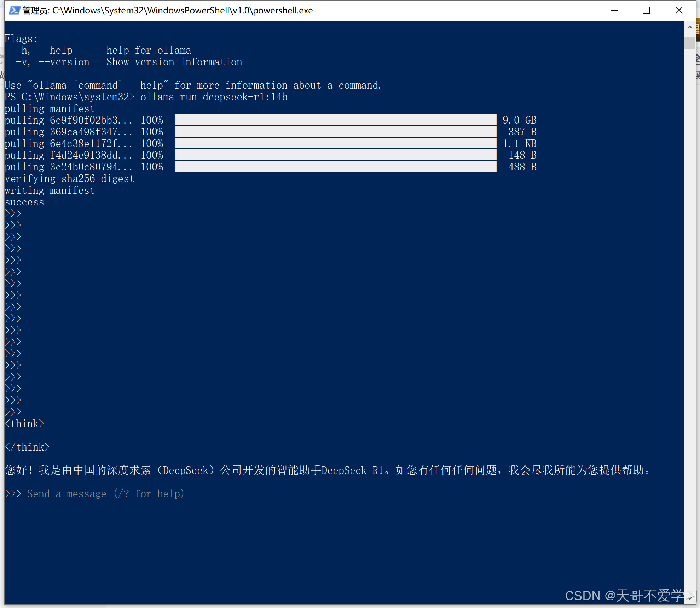Click the --version flag text
The width and height of the screenshot is (700, 608).
coord(64,62)
